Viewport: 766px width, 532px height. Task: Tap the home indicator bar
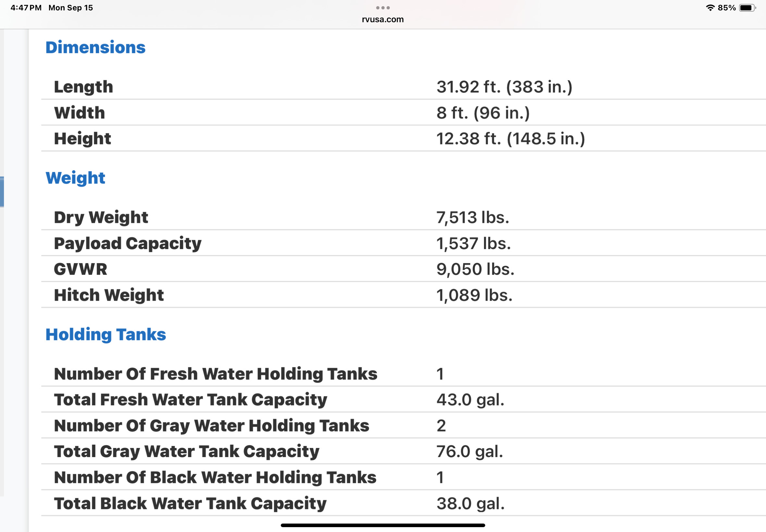coord(383,525)
